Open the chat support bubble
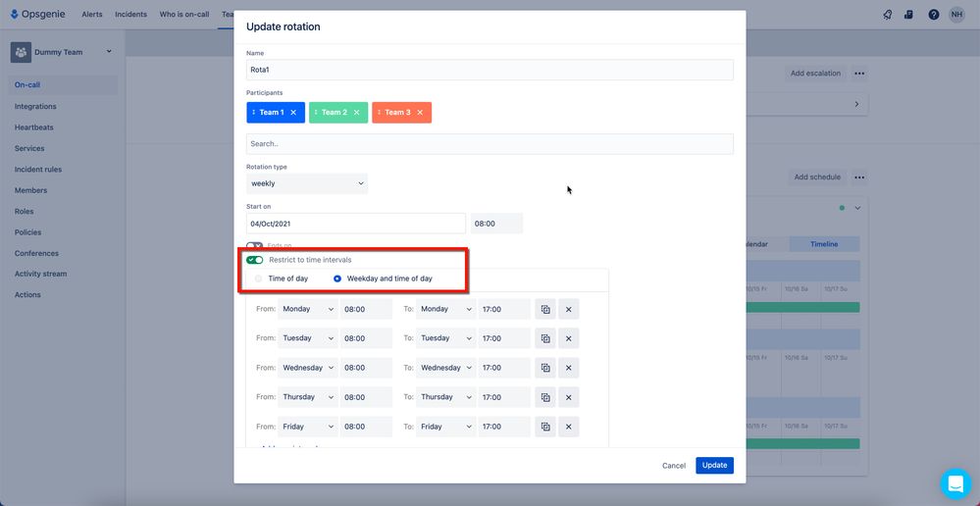Image resolution: width=980 pixels, height=506 pixels. 956,484
